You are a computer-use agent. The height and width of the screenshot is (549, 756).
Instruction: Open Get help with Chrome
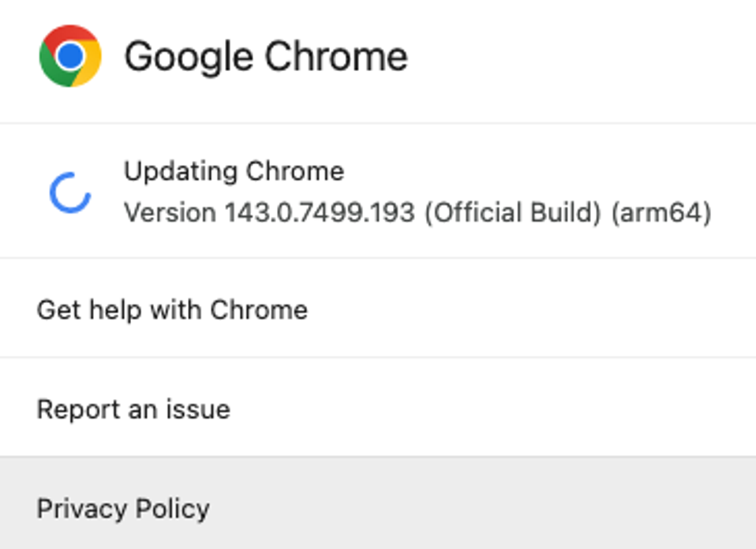171,309
